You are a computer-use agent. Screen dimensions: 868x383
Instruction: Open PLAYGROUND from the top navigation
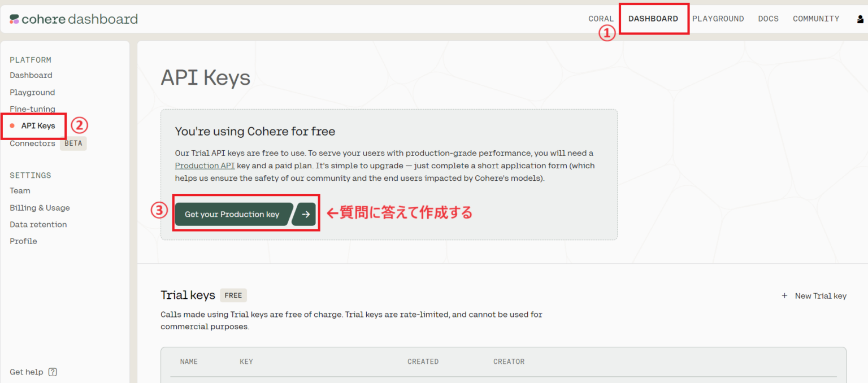(718, 18)
